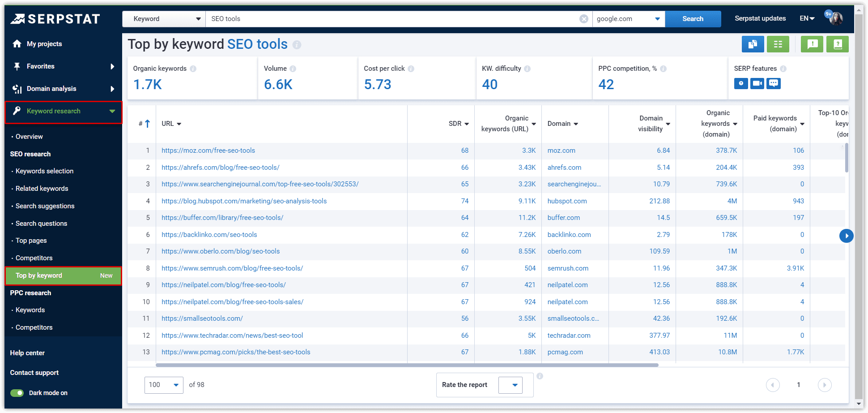Viewport: 868px width, 413px height.
Task: Click the vertical table scrollbar thumb
Action: (x=846, y=158)
